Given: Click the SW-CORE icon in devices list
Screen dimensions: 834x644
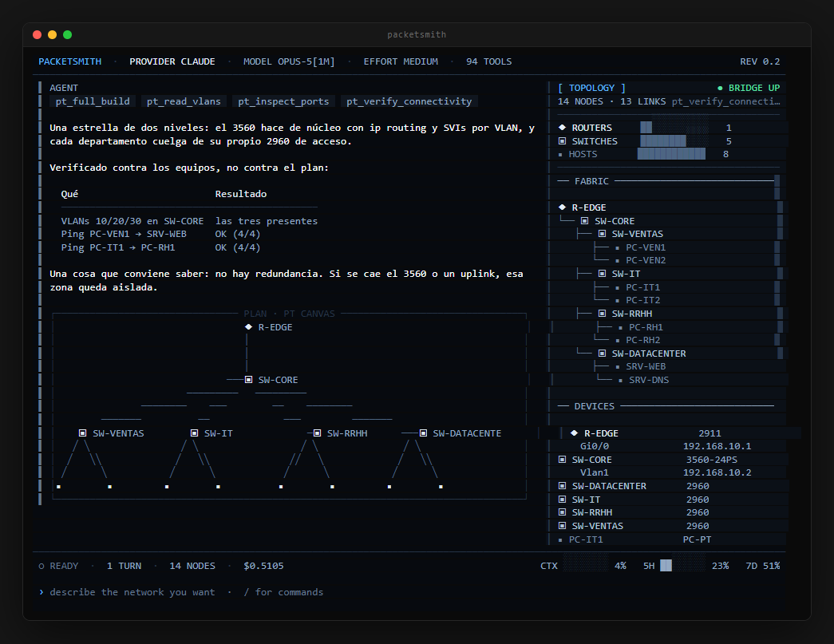Looking at the screenshot, I should click(562, 460).
